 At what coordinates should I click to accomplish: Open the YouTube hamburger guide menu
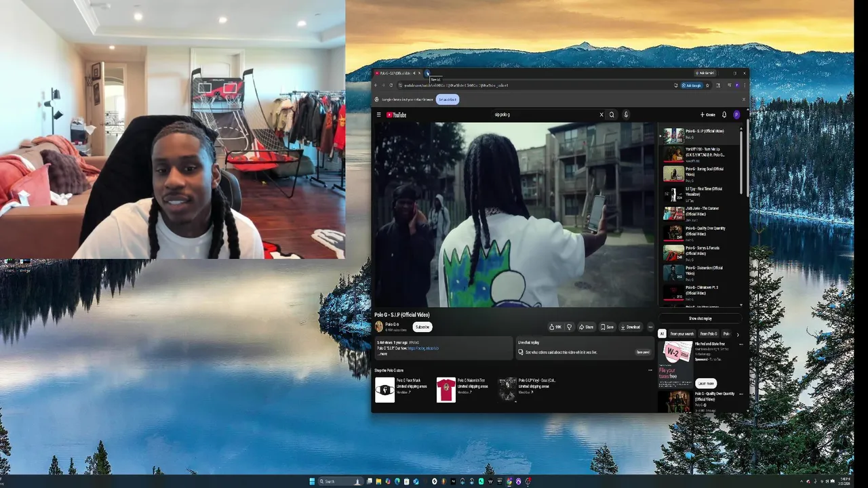click(x=378, y=115)
